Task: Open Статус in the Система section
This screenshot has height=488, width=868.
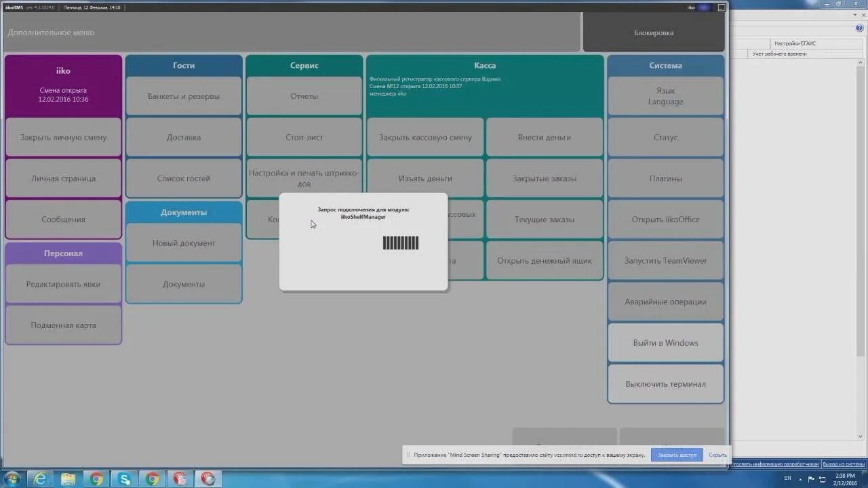Action: click(665, 138)
